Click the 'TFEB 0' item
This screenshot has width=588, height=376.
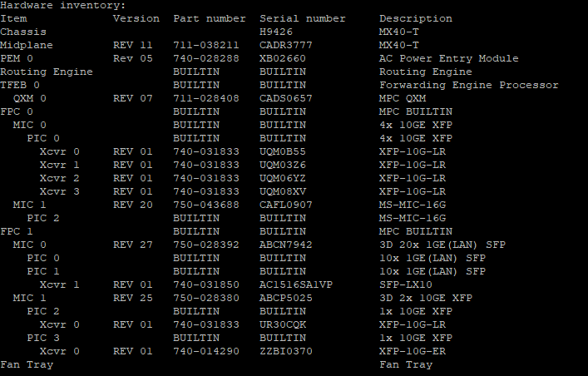19,85
